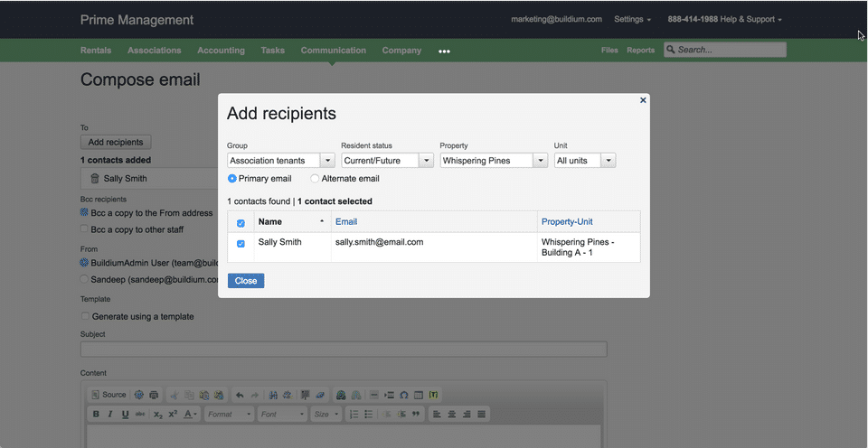This screenshot has width=868, height=448.
Task: Open the Font dropdown in editor
Action: [282, 415]
